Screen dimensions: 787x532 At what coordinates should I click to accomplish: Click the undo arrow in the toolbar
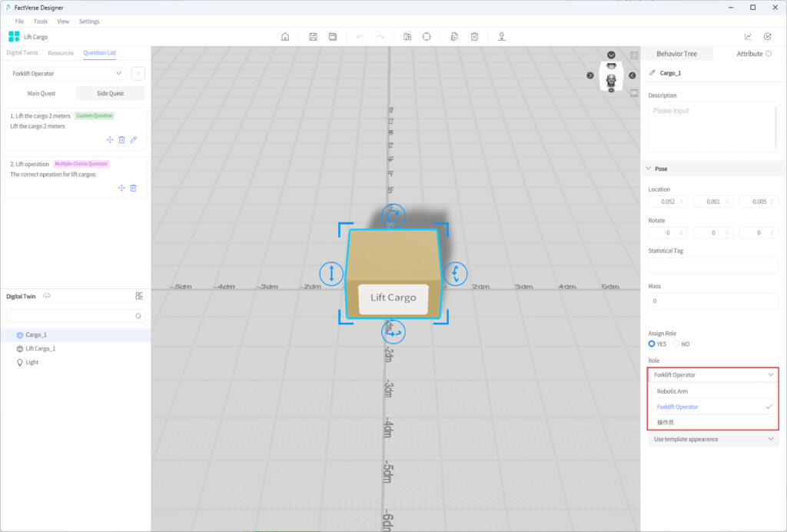click(360, 37)
